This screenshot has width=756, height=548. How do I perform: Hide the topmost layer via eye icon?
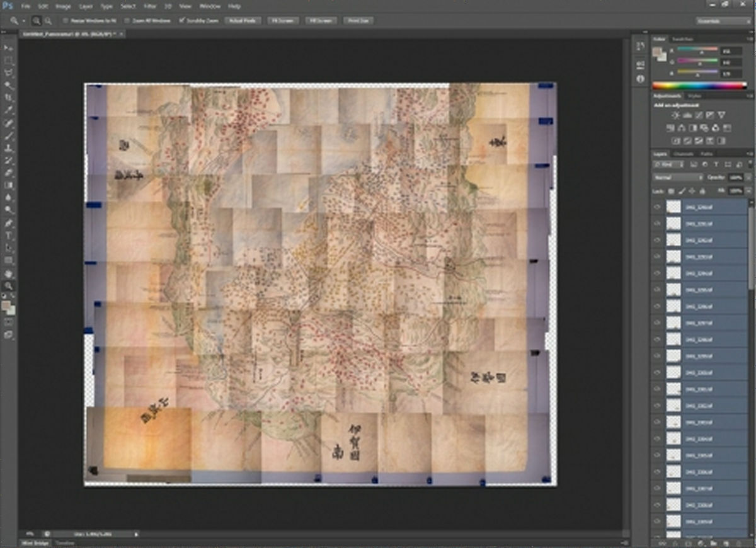click(658, 206)
